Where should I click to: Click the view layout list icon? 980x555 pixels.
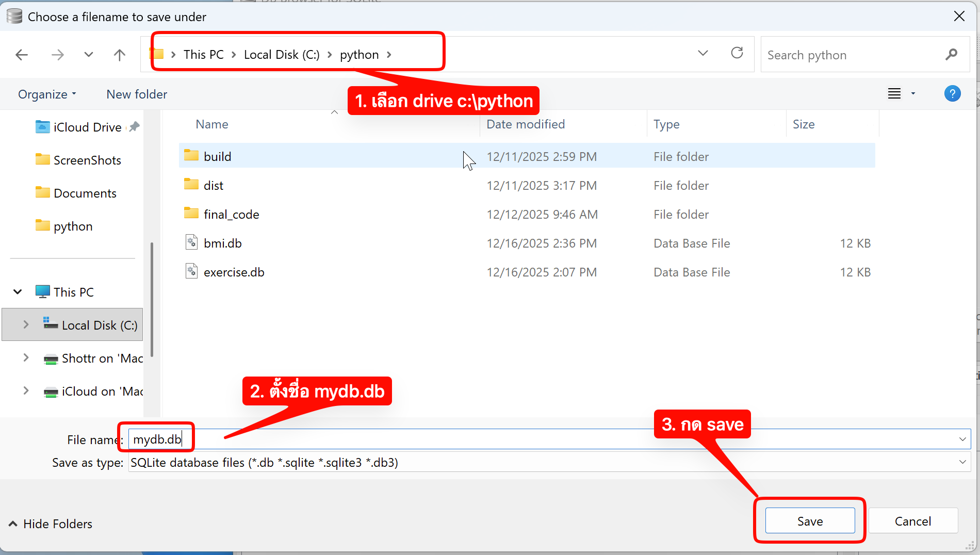(x=894, y=94)
